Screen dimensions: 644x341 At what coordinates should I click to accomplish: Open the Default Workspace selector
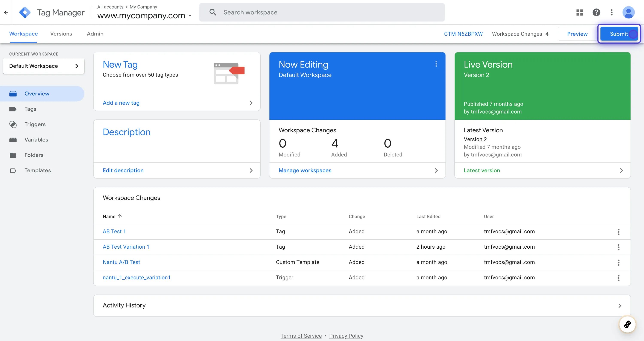(44, 66)
